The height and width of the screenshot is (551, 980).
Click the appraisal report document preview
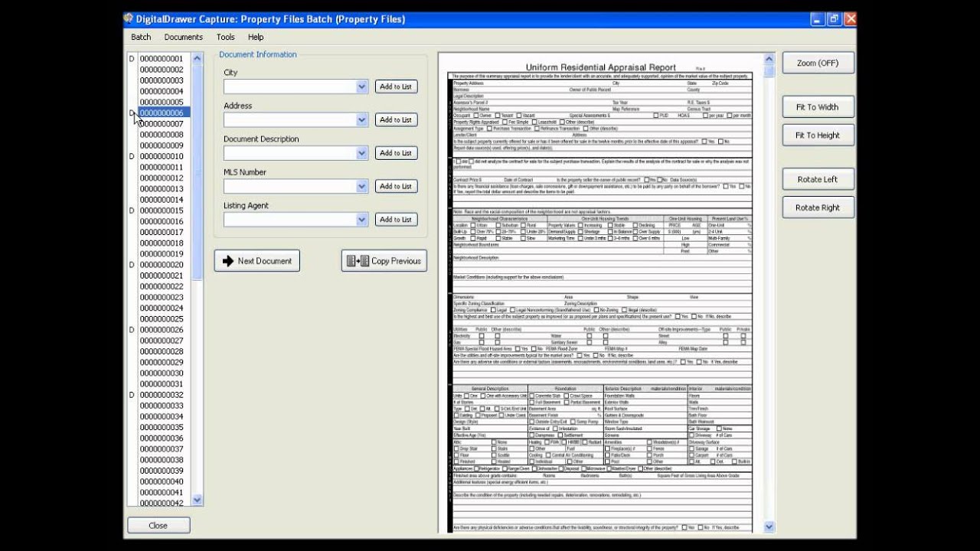[600, 293]
